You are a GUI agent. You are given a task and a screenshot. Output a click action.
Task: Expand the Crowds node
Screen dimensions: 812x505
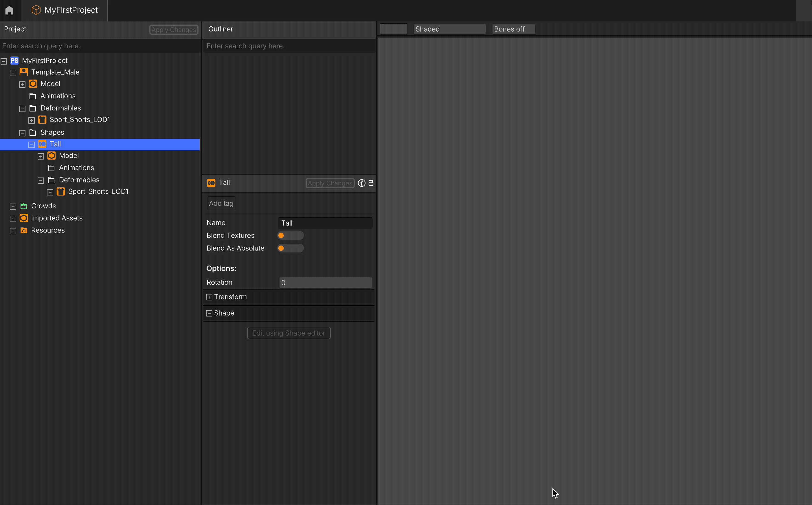click(13, 207)
